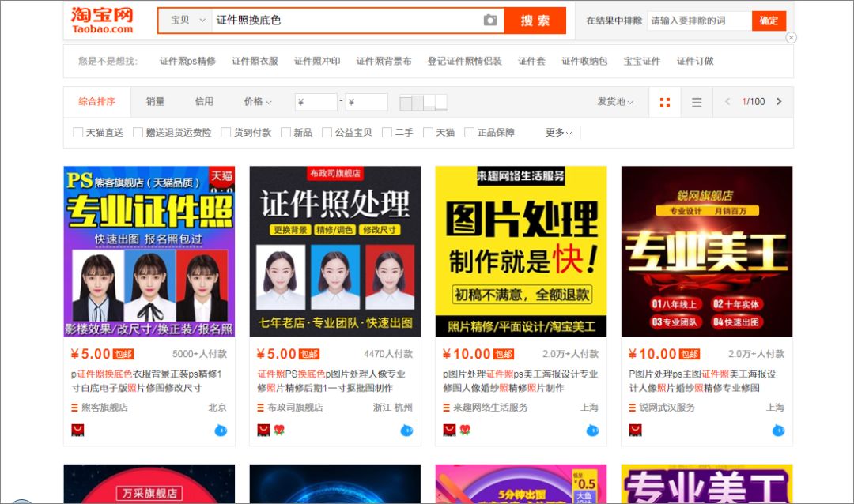Click the Tmall store badge under 布政司旗舰店

[x=262, y=431]
